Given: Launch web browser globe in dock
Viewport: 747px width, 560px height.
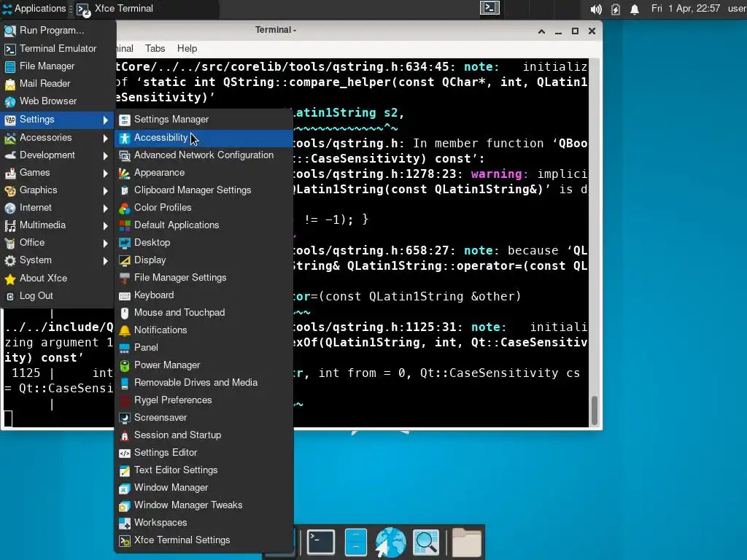Looking at the screenshot, I should coord(390,542).
